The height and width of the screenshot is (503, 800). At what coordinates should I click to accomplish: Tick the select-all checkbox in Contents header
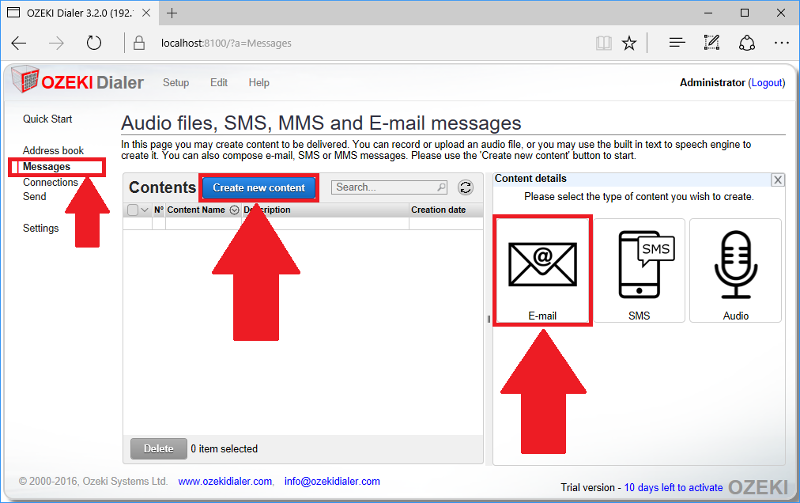[x=132, y=210]
